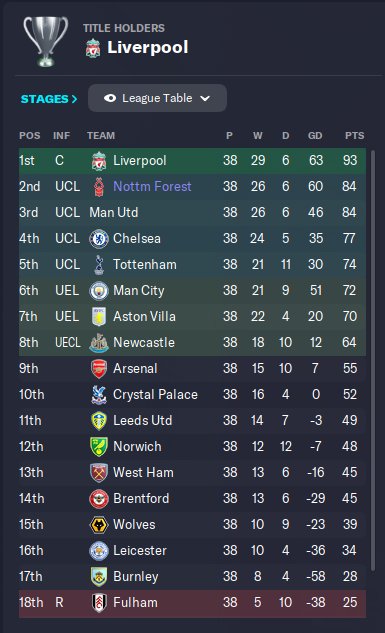
Task: Click the Wolves club badge
Action: (99, 525)
